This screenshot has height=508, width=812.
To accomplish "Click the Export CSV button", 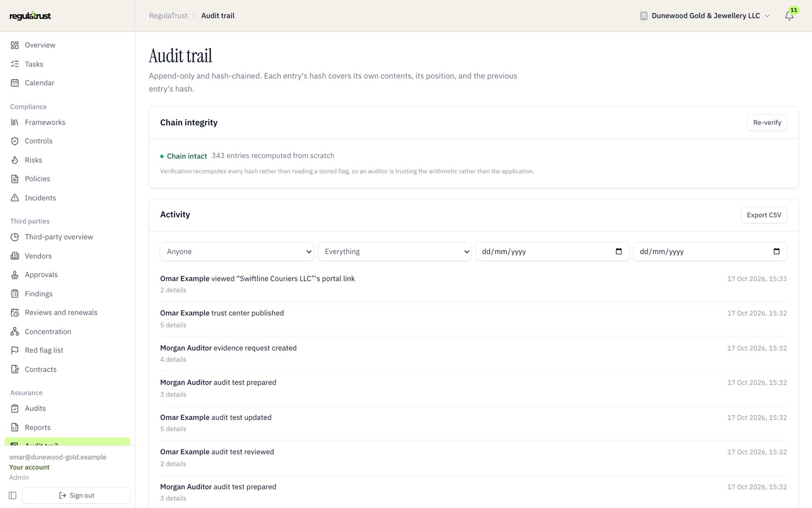I will tap(764, 215).
